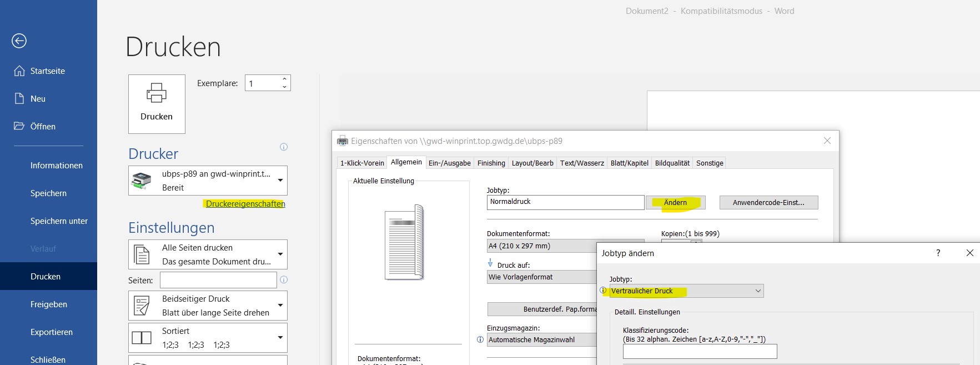
Task: Open the Automatische Magazinwahl dropdown
Action: coord(542,340)
